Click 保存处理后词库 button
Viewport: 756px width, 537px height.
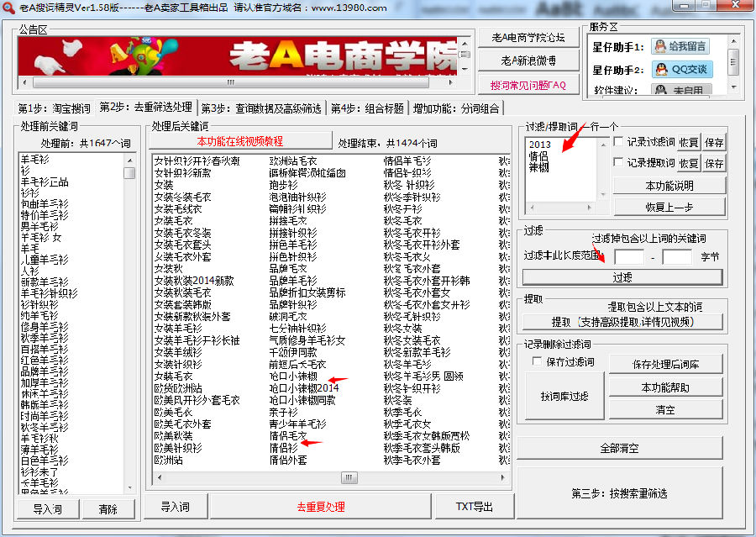click(x=666, y=364)
